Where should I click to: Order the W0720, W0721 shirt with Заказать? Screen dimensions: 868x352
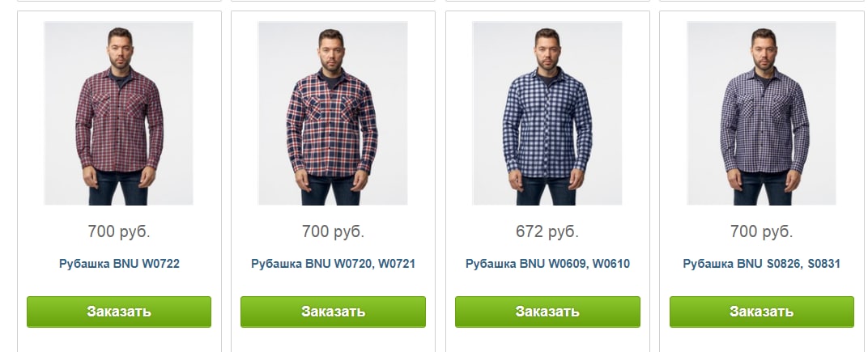pos(334,312)
